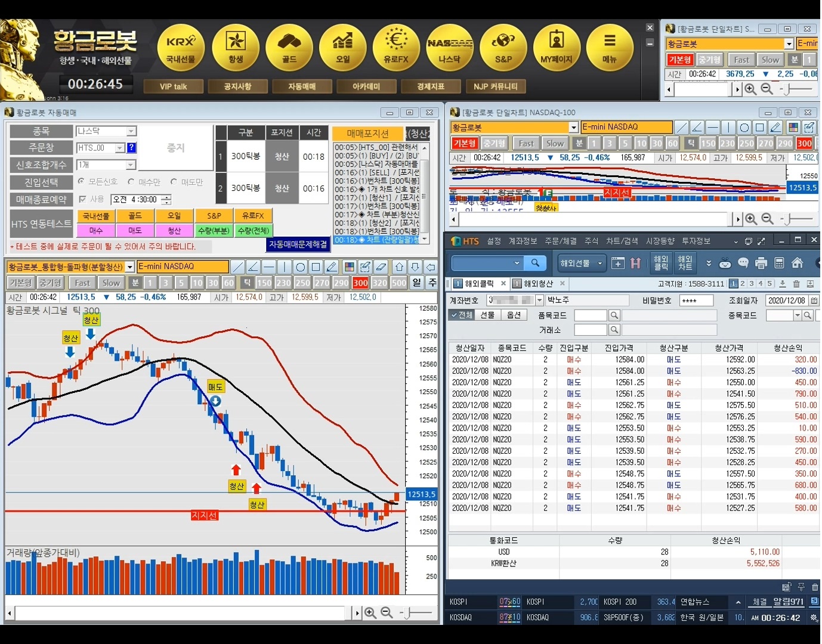Screen dimensions: 822x644
Task: Click the 비밀번호 password field
Action: point(696,301)
